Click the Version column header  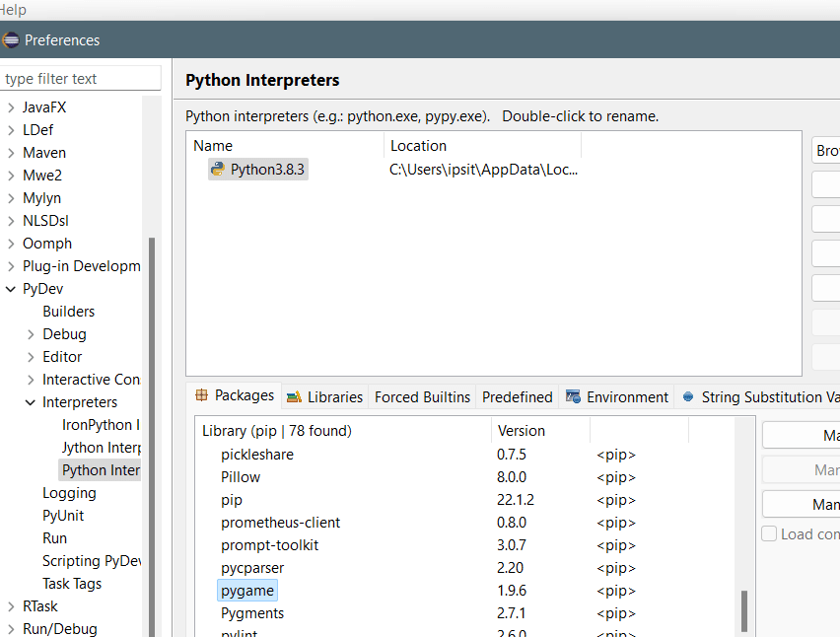(x=522, y=431)
